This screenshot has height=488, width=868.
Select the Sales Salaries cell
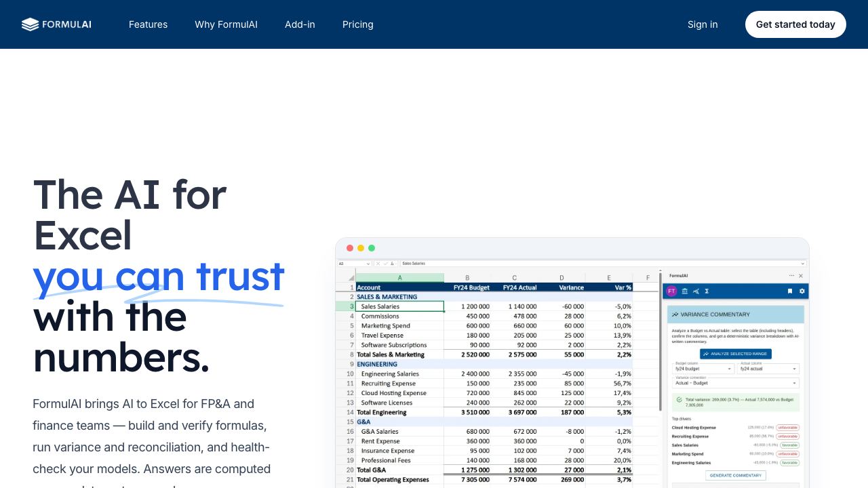tap(399, 306)
